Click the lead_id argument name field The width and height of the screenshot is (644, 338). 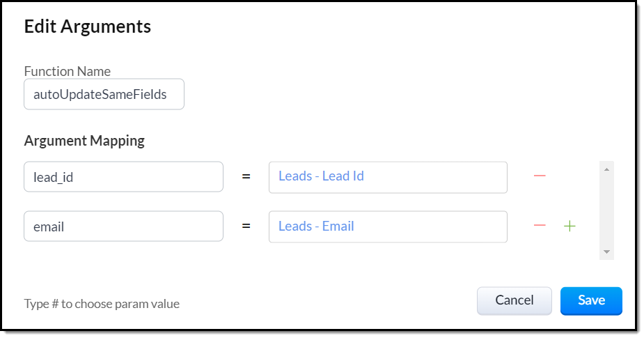123,177
